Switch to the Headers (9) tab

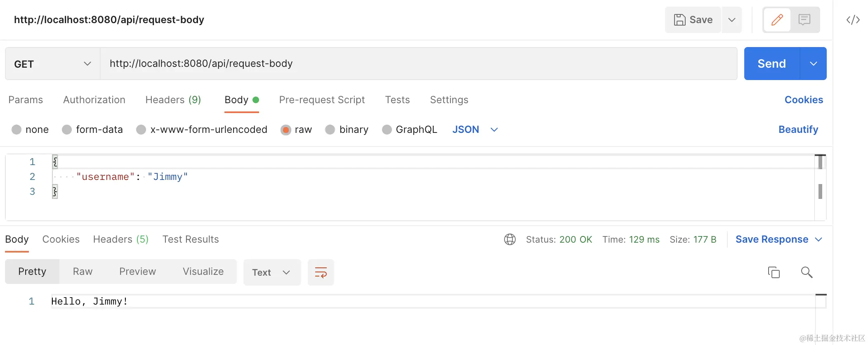click(x=173, y=100)
